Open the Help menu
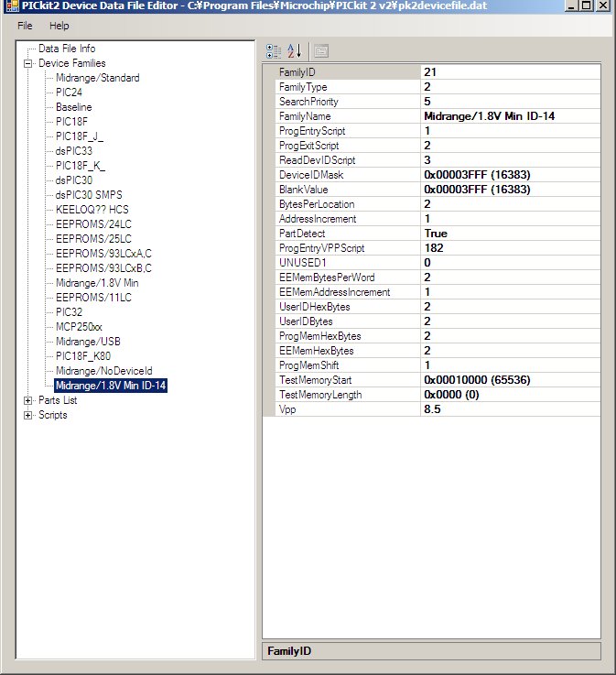Viewport: 616px width, 675px height. (59, 26)
